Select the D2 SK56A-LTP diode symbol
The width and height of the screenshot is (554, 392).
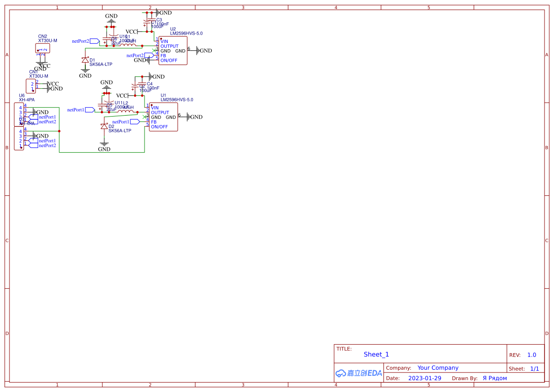click(103, 126)
